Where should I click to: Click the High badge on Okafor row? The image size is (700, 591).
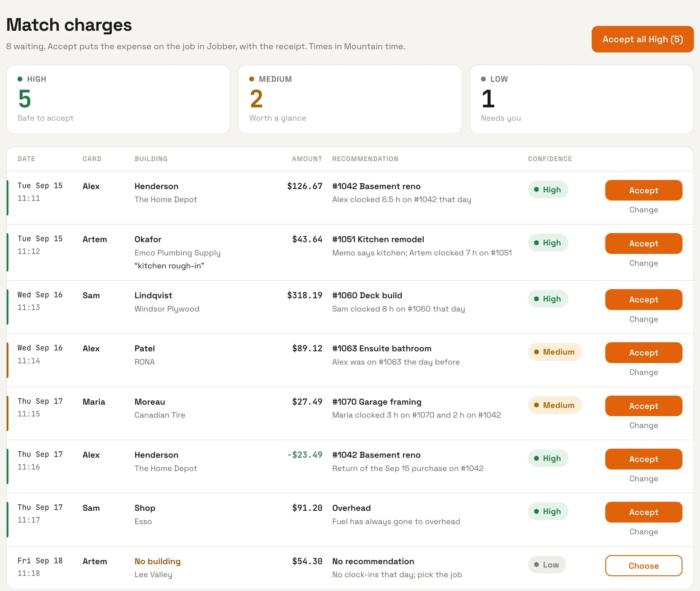(x=548, y=242)
